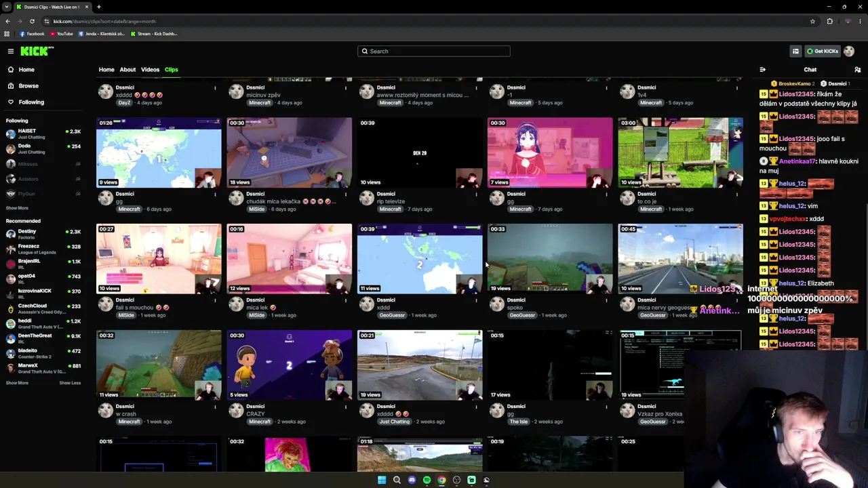Image resolution: width=868 pixels, height=488 pixels.
Task: Click the Kick search field
Action: (x=434, y=51)
